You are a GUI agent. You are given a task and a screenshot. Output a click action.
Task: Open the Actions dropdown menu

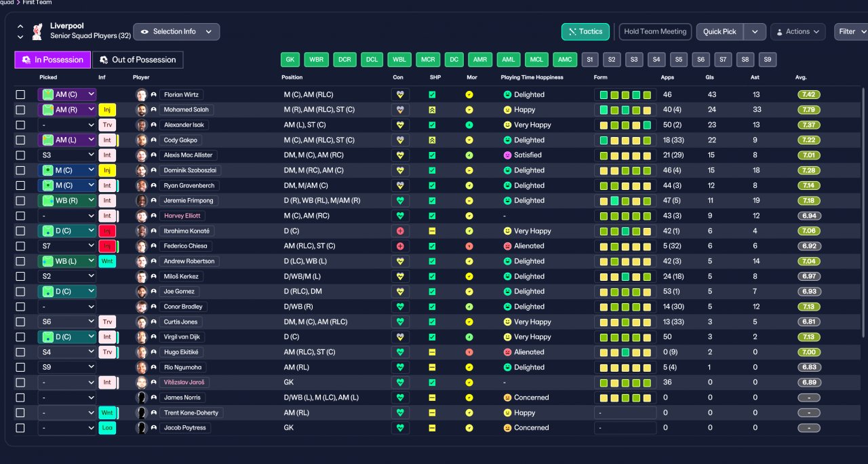click(x=797, y=32)
